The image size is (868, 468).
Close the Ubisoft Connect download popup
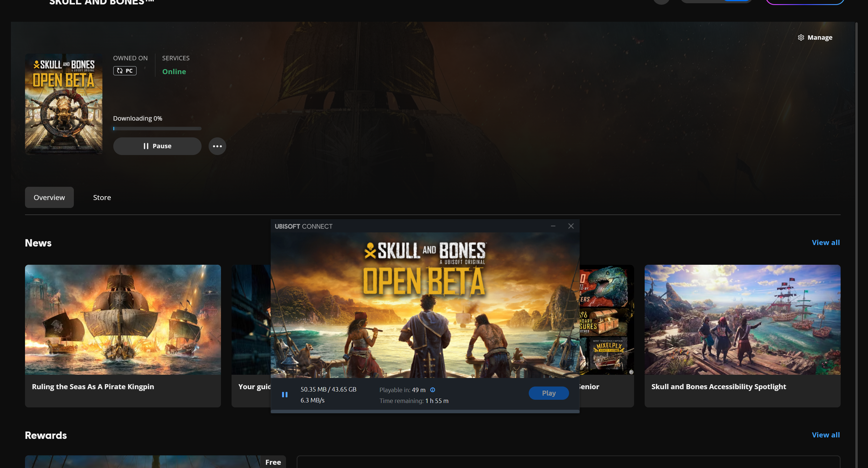571,226
